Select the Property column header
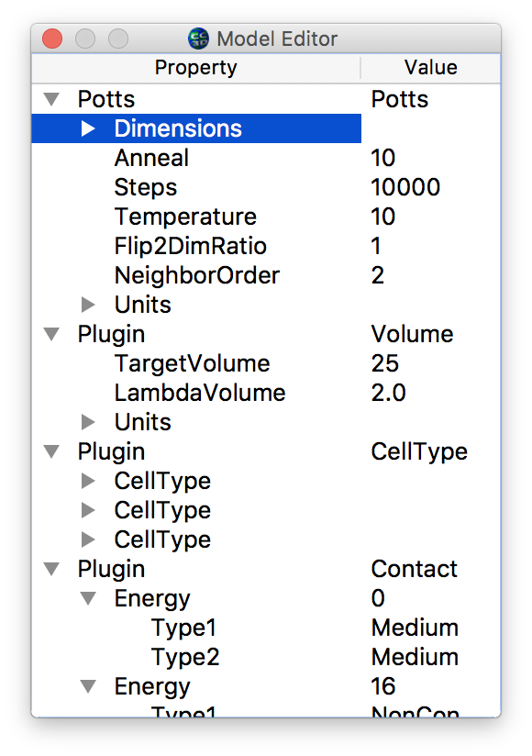This screenshot has width=532, height=756. (195, 68)
